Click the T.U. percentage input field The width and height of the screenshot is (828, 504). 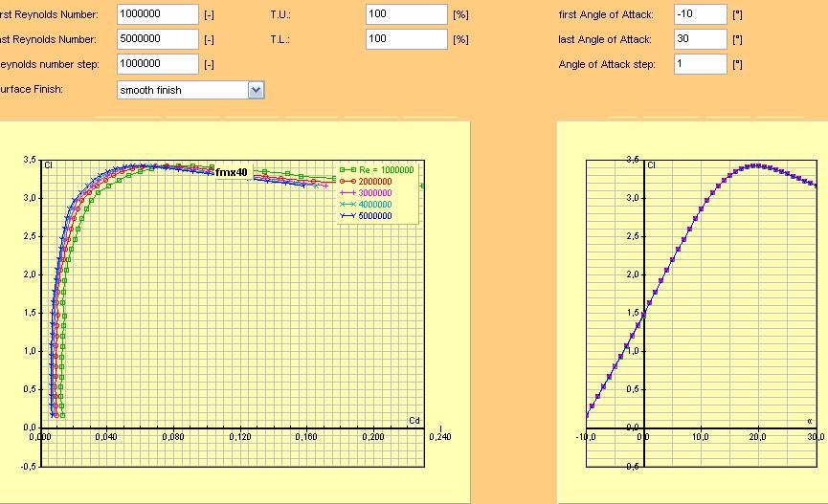tap(407, 14)
